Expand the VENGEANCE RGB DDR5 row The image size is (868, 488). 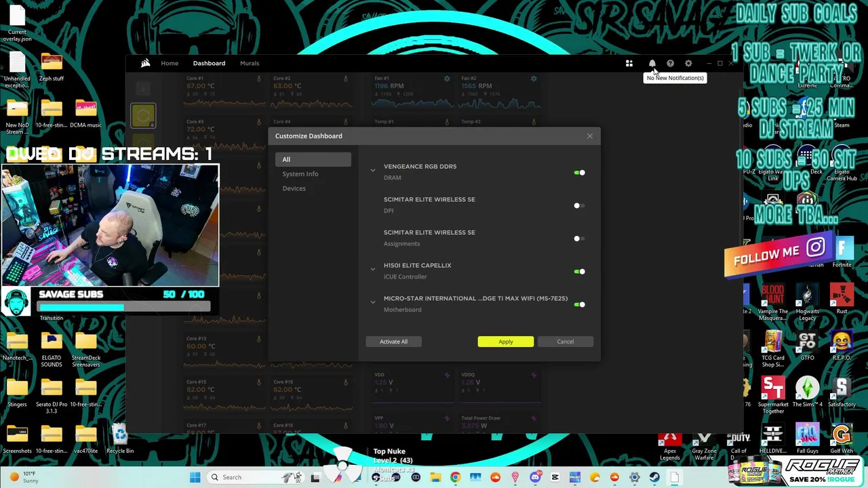pyautogui.click(x=373, y=170)
